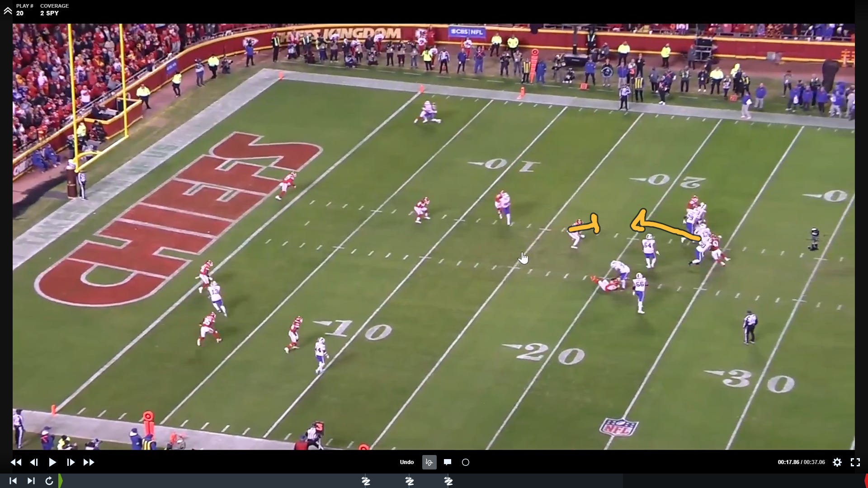Step forward one frame
868x488 pixels.
71,462
